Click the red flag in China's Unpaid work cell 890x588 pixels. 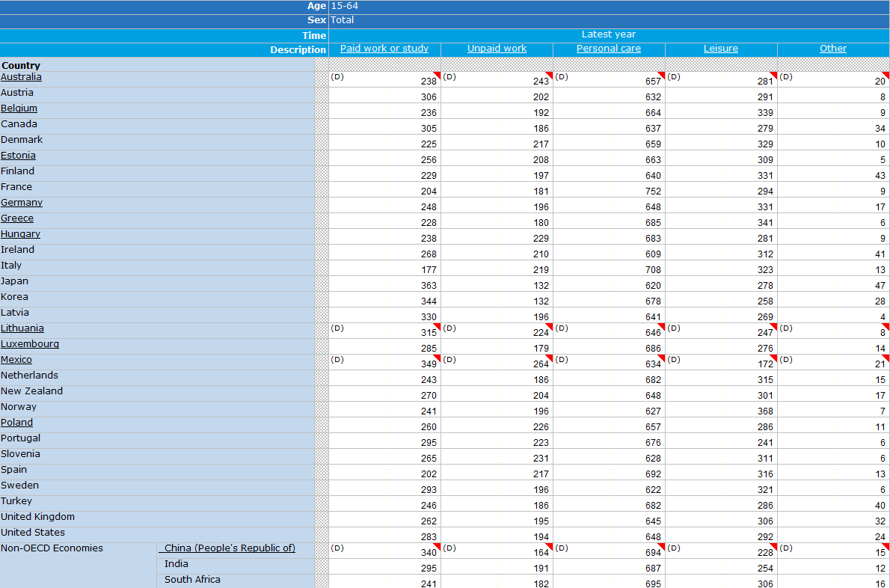pos(549,546)
